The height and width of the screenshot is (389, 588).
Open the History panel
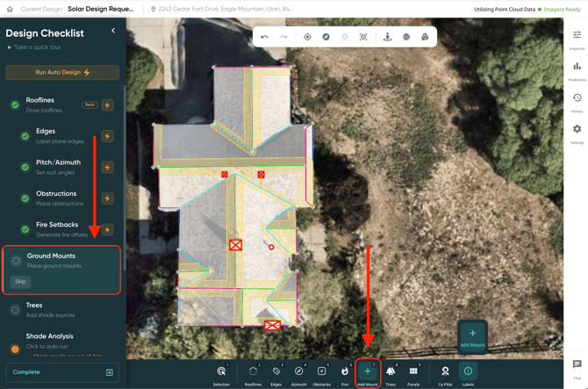(577, 102)
